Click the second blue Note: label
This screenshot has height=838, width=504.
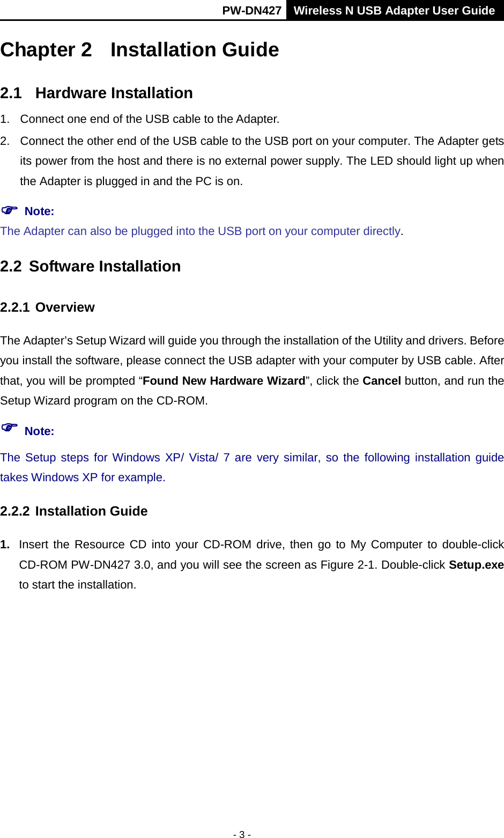click(x=39, y=431)
